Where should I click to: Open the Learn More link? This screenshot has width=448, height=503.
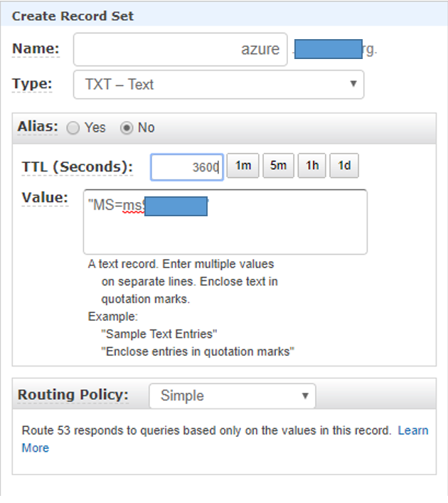point(412,430)
